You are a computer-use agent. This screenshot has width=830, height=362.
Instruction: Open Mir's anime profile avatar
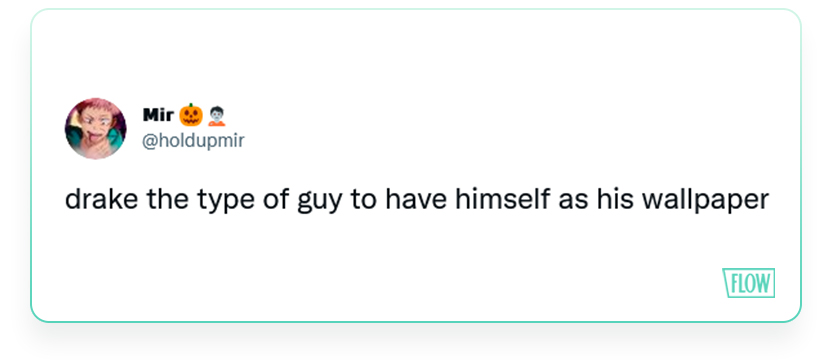[x=96, y=129]
